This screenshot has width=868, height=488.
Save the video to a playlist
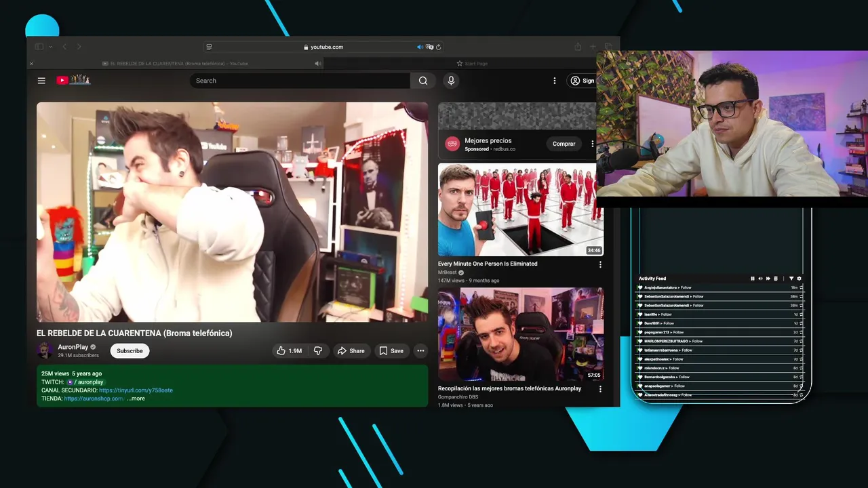pos(391,350)
